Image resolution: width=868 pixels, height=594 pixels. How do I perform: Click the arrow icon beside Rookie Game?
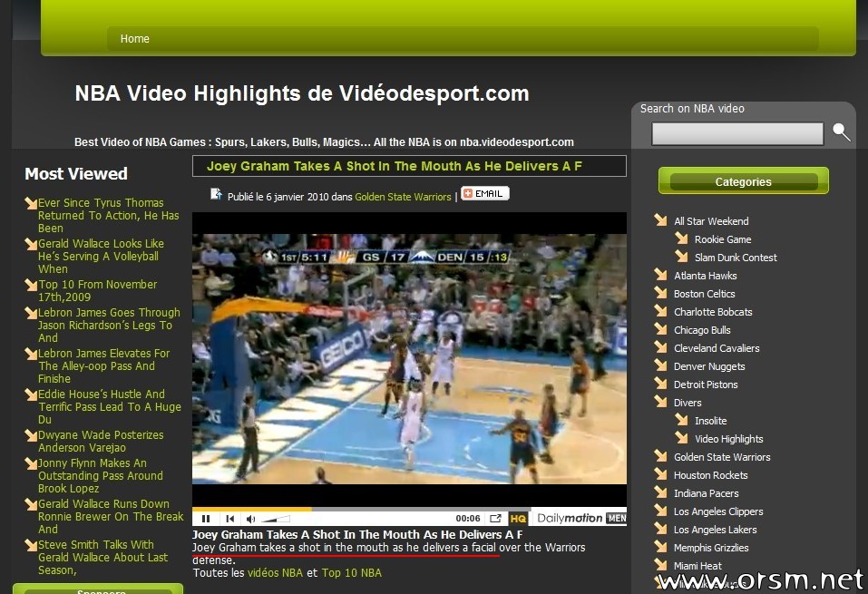(x=681, y=238)
